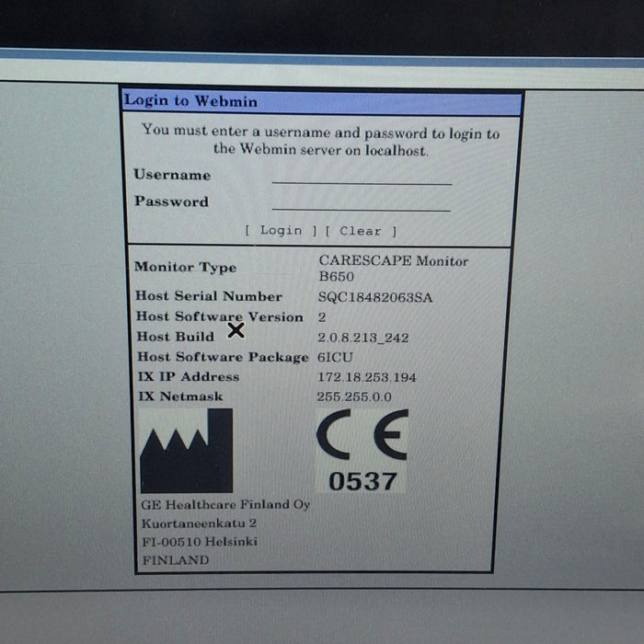Click the Webmin login instruction message
The width and height of the screenshot is (644, 644).
click(x=321, y=141)
